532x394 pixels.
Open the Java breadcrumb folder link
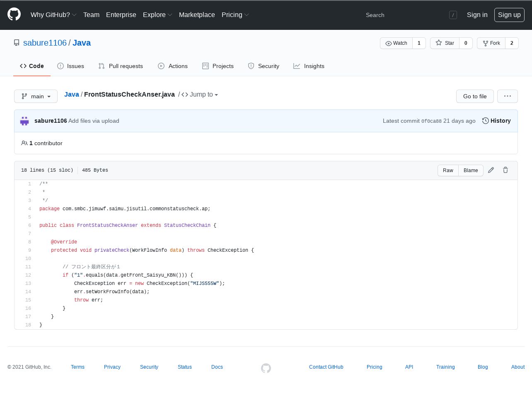(72, 95)
